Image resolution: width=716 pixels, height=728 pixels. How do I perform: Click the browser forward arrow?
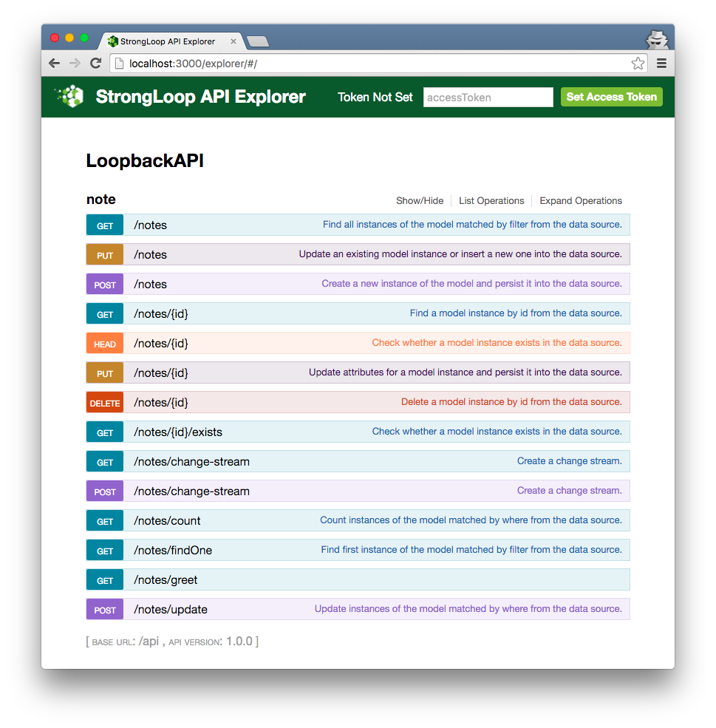[x=75, y=63]
